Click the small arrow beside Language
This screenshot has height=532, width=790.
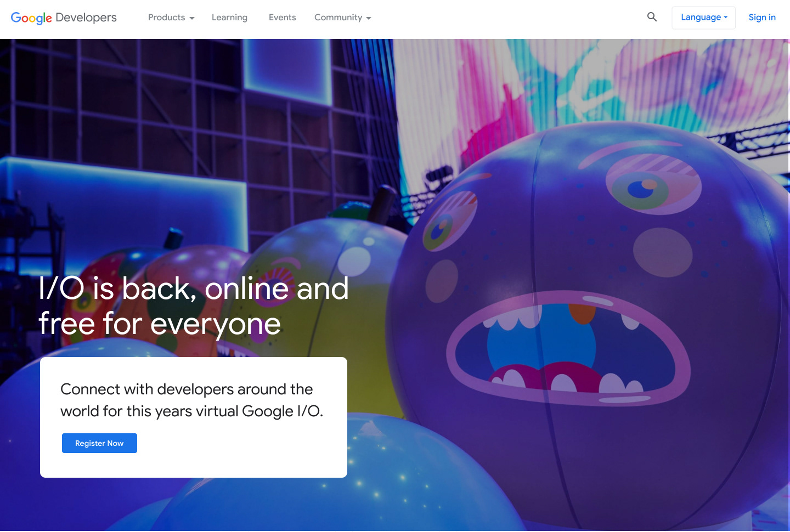pyautogui.click(x=725, y=18)
